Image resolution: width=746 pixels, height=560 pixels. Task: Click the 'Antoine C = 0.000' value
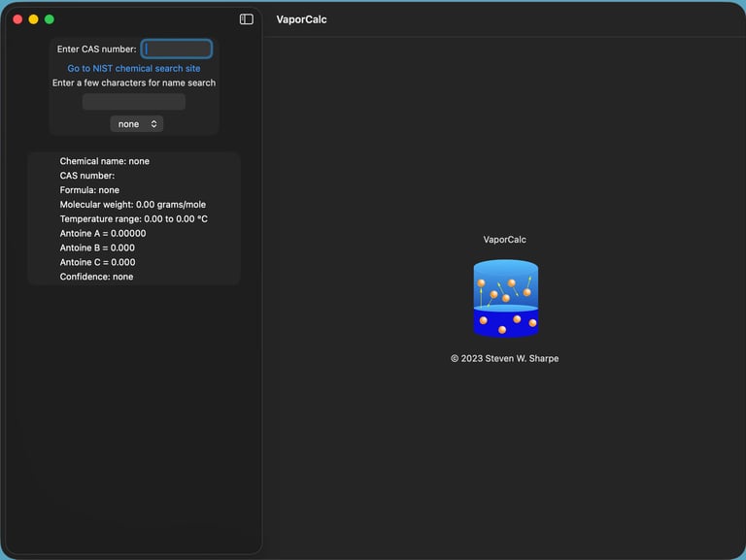tap(97, 262)
